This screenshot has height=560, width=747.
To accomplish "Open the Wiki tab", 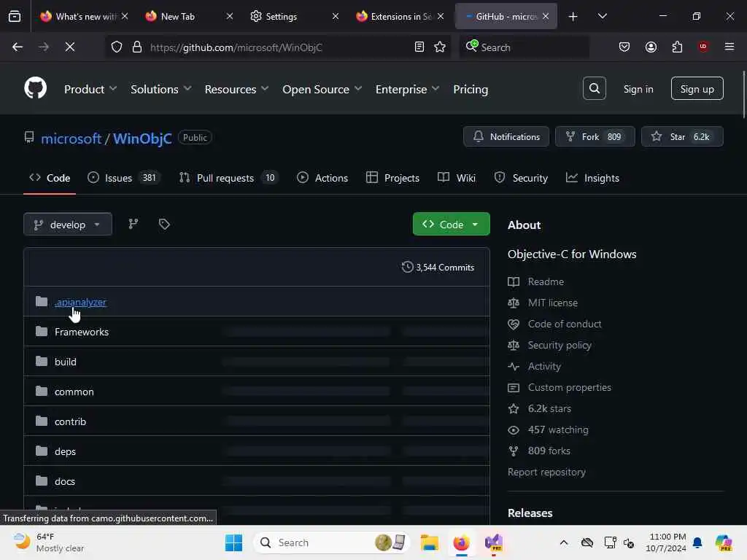I will click(x=457, y=178).
